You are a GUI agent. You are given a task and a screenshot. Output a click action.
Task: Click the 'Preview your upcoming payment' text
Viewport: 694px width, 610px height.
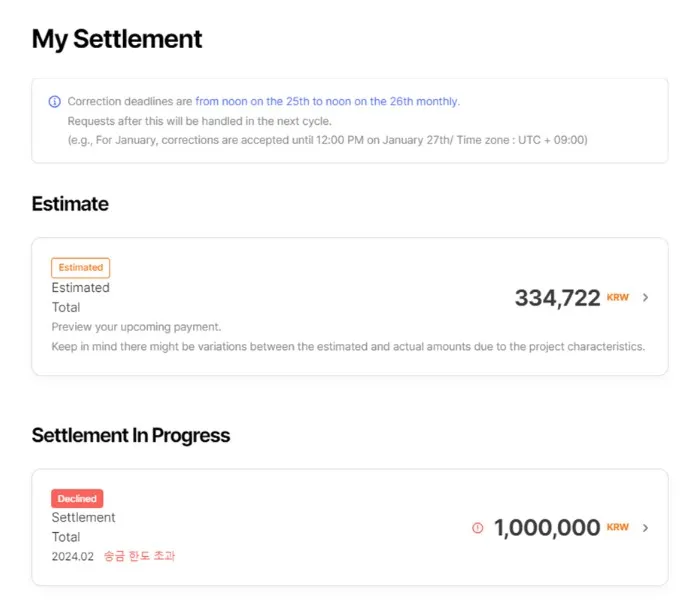(x=136, y=327)
